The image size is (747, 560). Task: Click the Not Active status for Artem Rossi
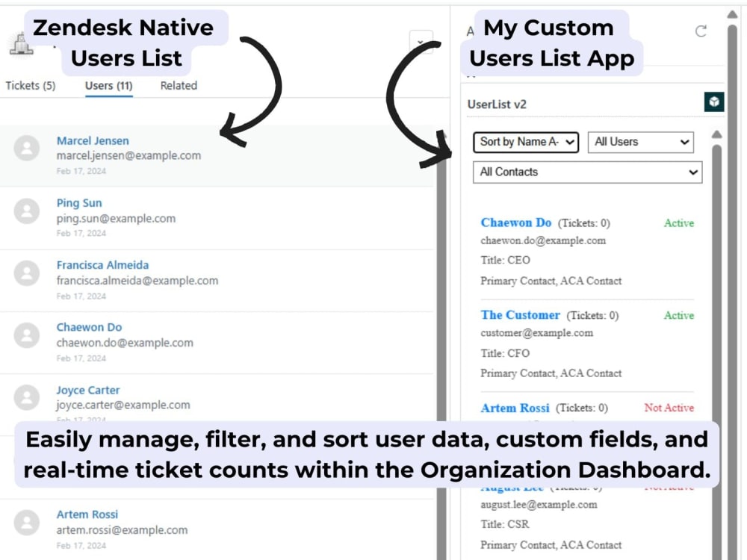click(669, 408)
